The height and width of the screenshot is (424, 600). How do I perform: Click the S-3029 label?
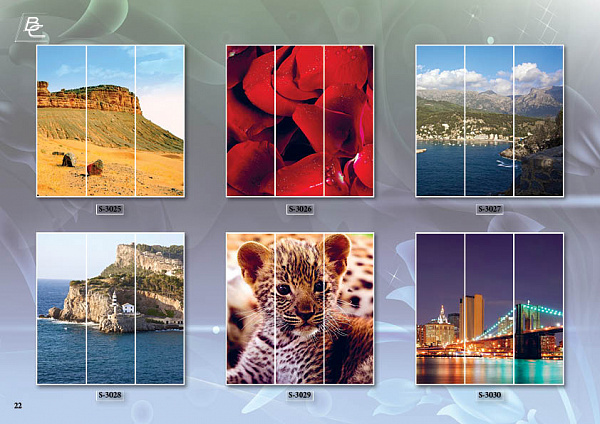point(300,395)
